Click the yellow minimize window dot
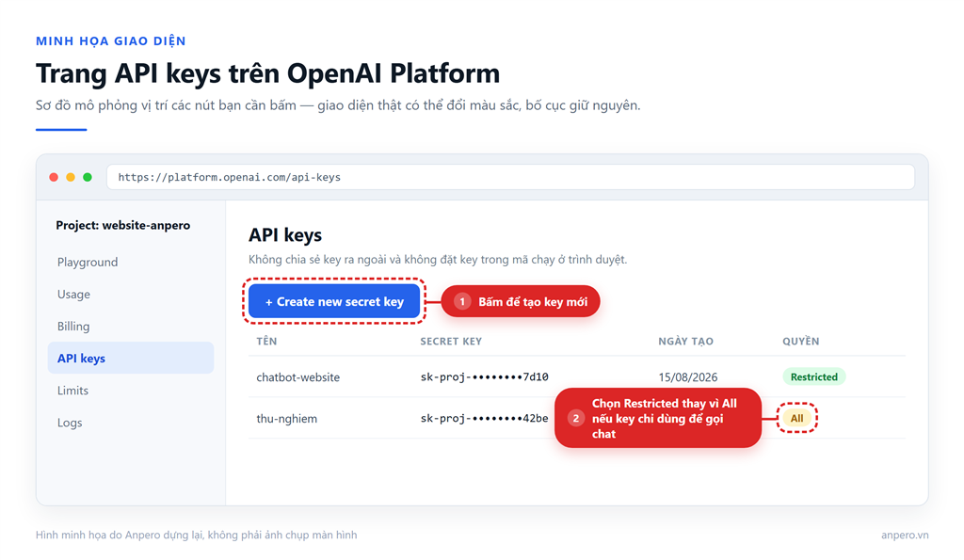 71,177
